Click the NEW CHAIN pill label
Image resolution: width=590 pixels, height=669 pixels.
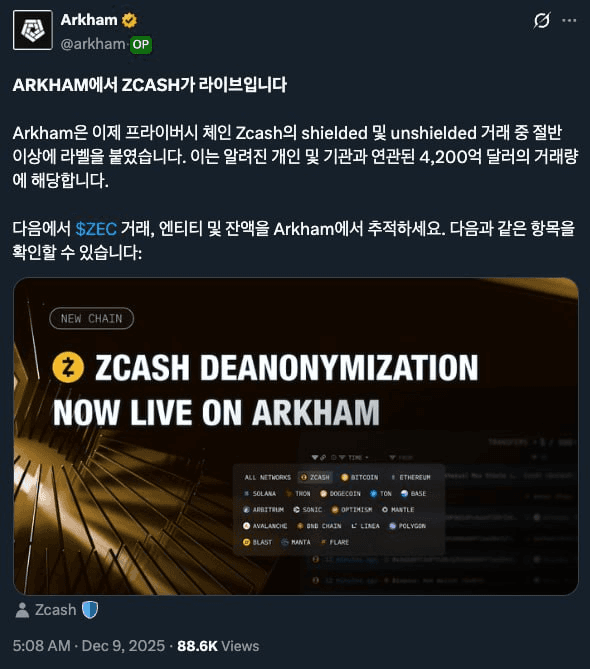click(x=91, y=319)
